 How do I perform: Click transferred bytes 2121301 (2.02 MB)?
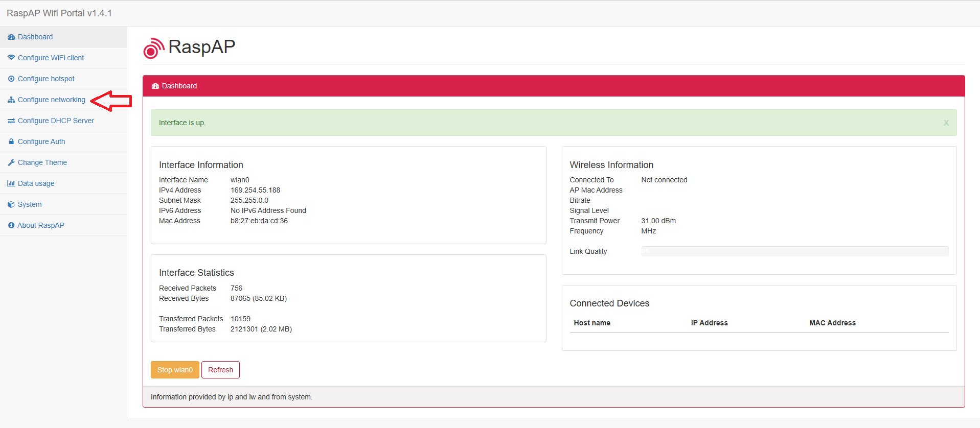coord(261,329)
